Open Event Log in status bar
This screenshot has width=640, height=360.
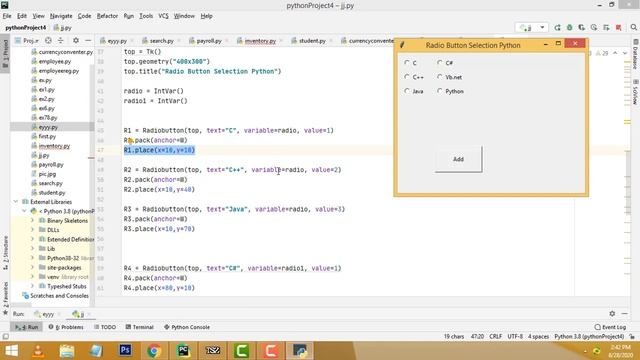(610, 327)
